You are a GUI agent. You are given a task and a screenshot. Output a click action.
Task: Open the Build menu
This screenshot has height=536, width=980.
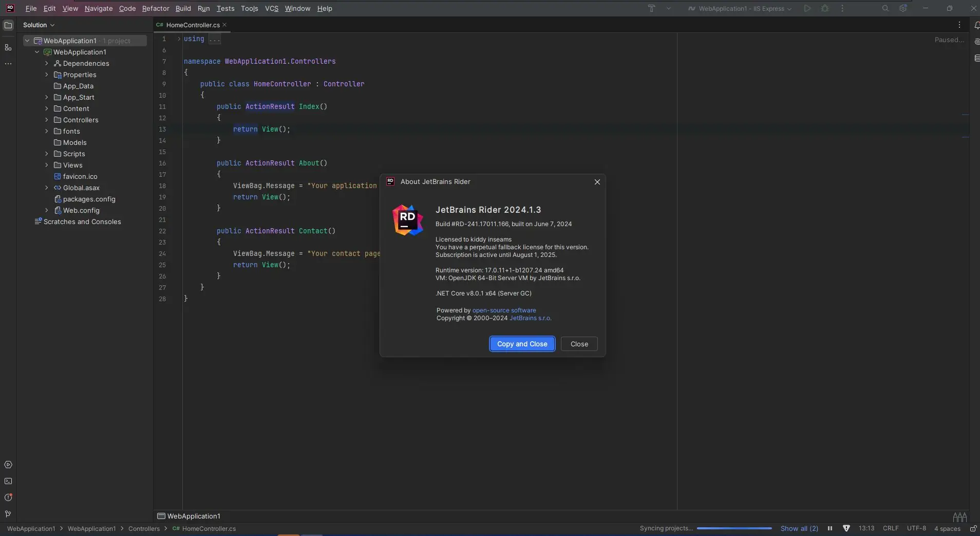coord(183,8)
